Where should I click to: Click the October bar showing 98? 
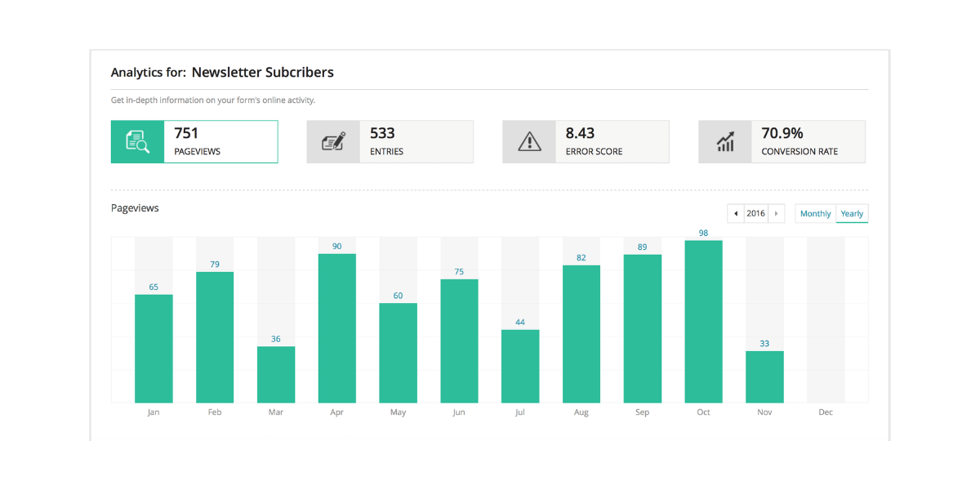tap(703, 322)
